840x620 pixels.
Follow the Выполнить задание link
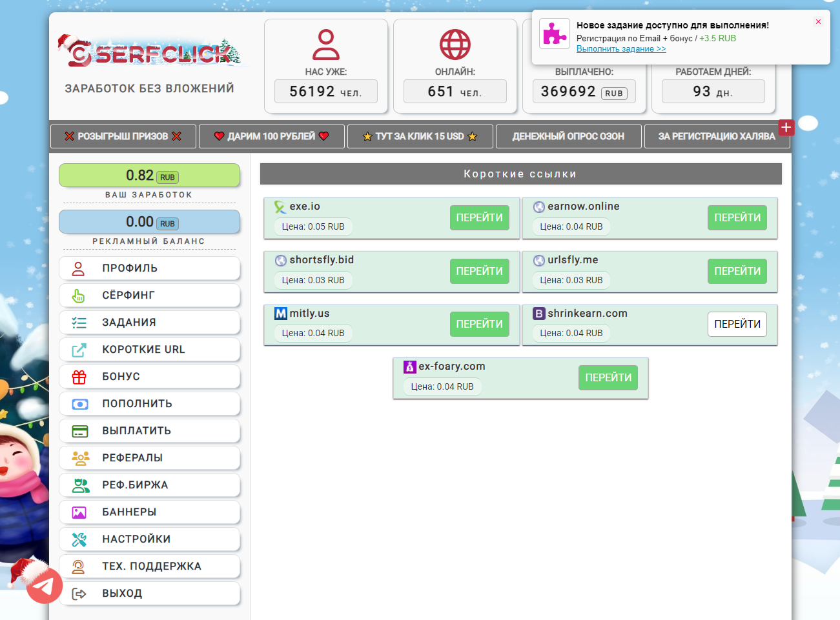coord(621,49)
